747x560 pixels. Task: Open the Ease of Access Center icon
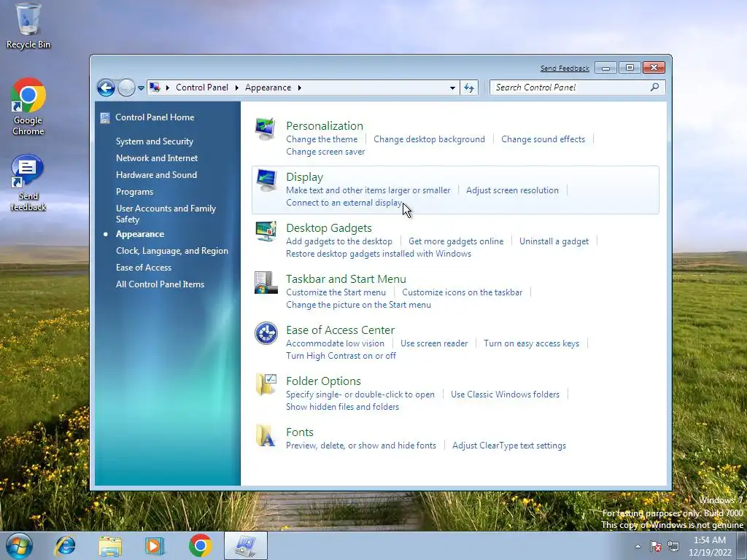pyautogui.click(x=266, y=333)
